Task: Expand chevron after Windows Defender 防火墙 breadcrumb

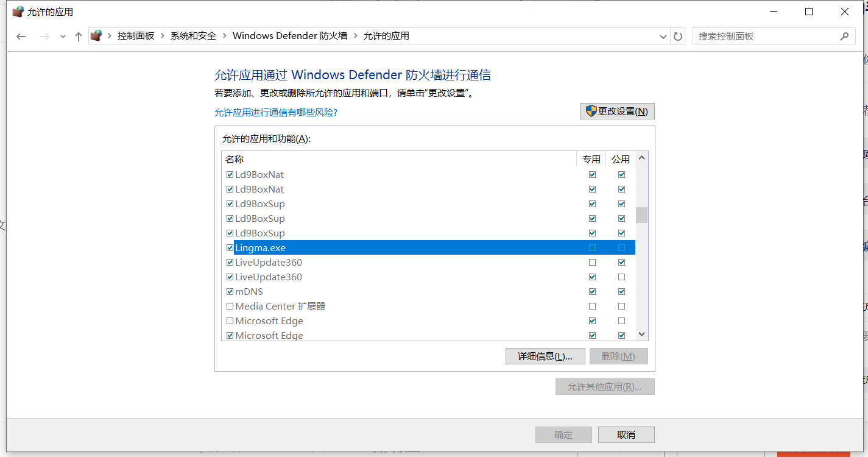Action: (x=356, y=36)
